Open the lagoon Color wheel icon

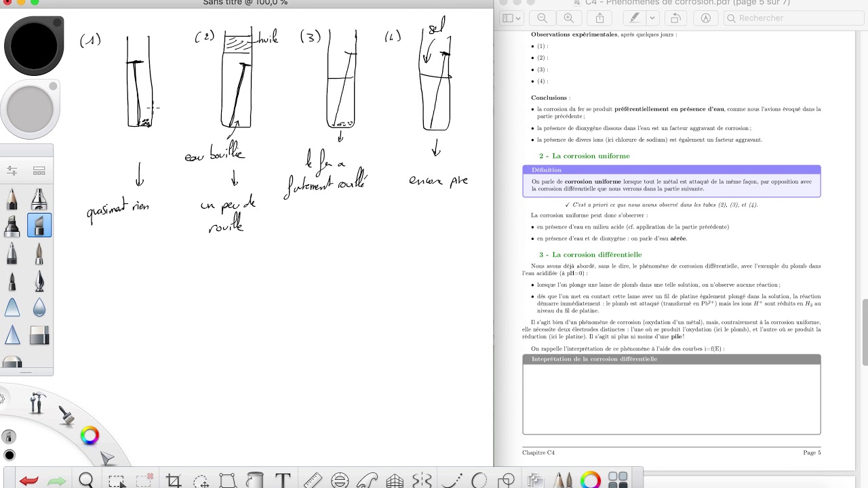click(x=90, y=435)
